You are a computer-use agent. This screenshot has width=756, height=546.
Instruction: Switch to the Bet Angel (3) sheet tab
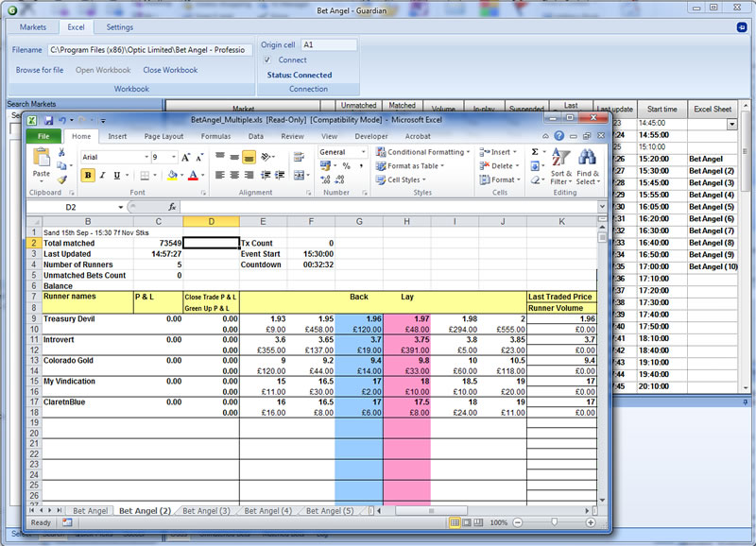205,511
